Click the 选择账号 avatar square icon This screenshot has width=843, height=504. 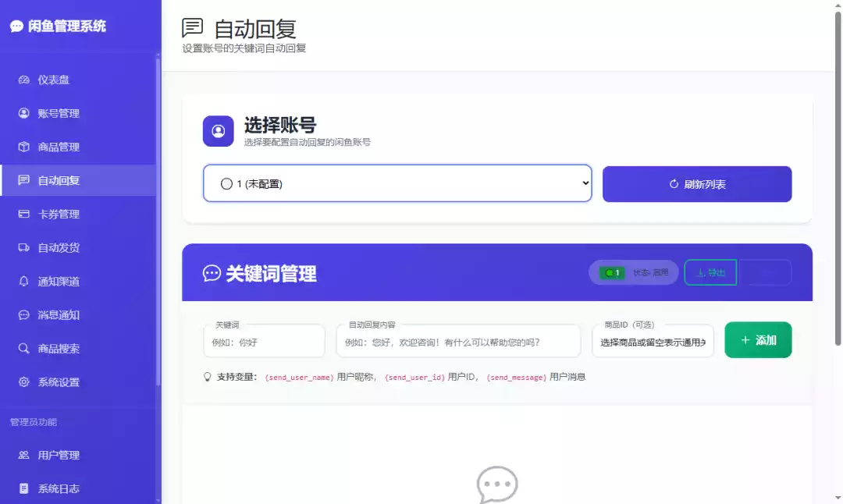(x=218, y=130)
